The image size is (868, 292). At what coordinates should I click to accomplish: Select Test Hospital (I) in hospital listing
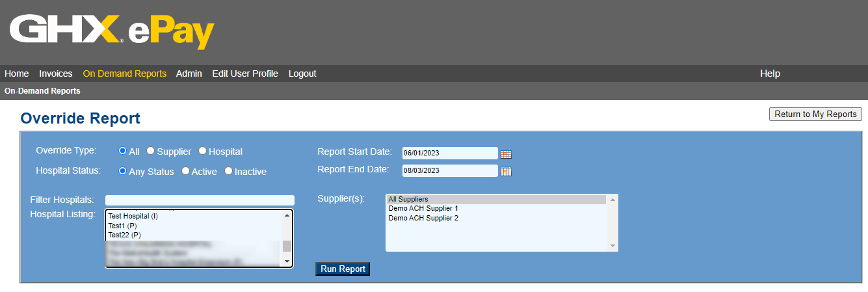[194, 216]
